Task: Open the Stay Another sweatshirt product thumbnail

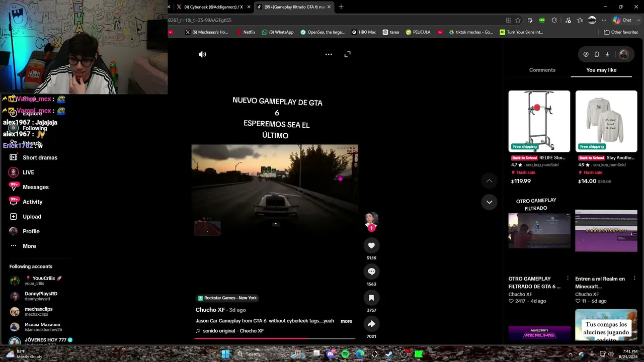Action: coord(606,121)
